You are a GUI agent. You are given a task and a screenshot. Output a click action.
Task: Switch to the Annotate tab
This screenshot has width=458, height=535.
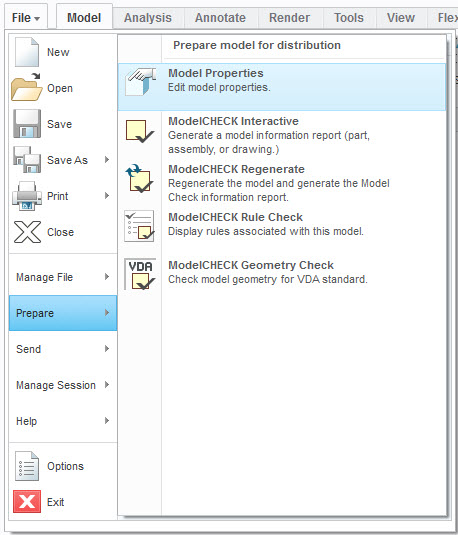coord(220,18)
